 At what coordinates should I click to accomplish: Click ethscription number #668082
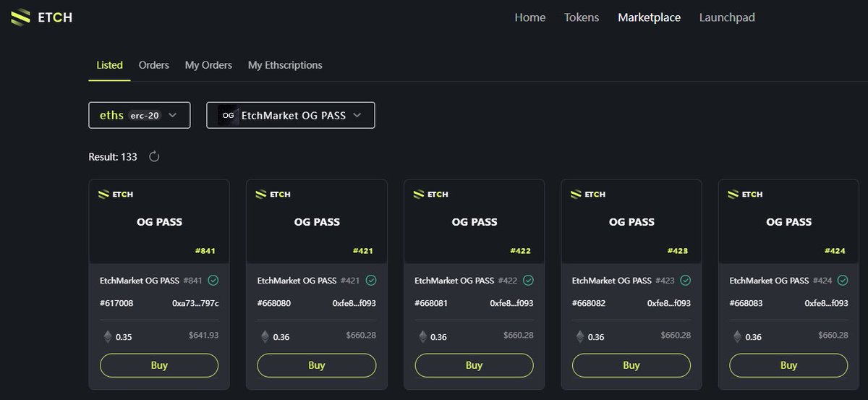589,303
